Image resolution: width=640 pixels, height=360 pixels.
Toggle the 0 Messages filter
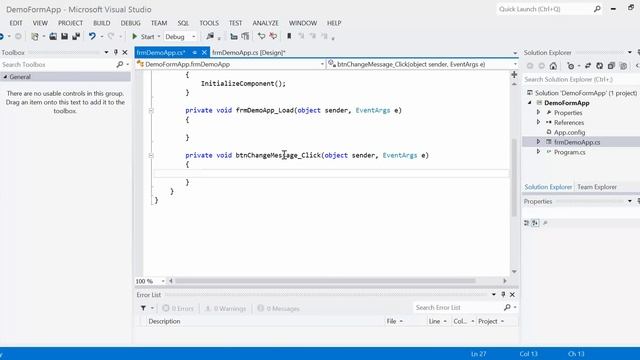point(279,309)
